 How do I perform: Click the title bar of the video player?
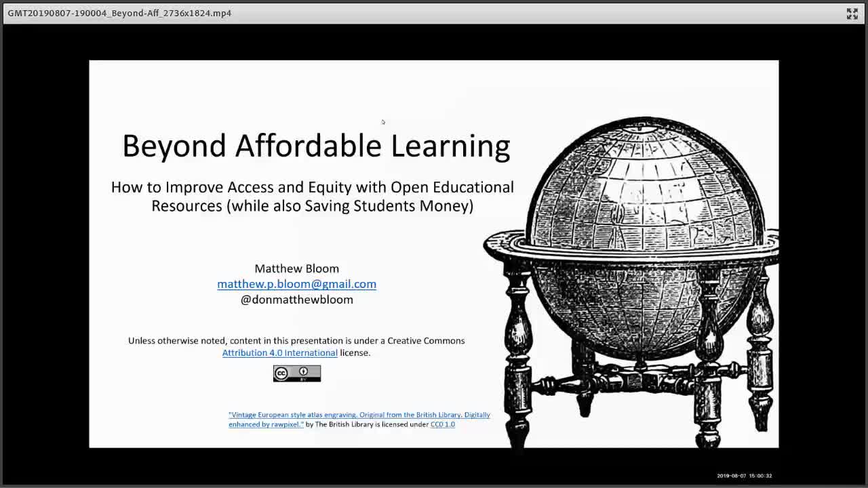click(434, 13)
